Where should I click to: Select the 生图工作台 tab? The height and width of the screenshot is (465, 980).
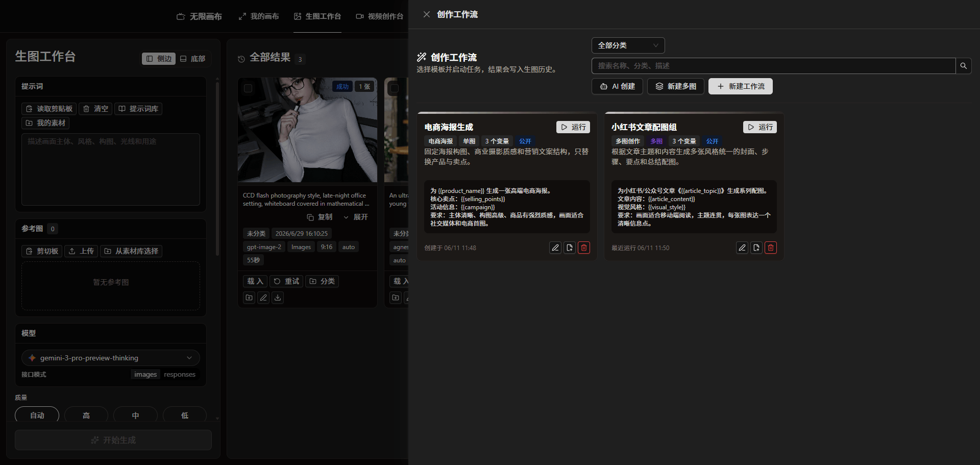pos(317,16)
